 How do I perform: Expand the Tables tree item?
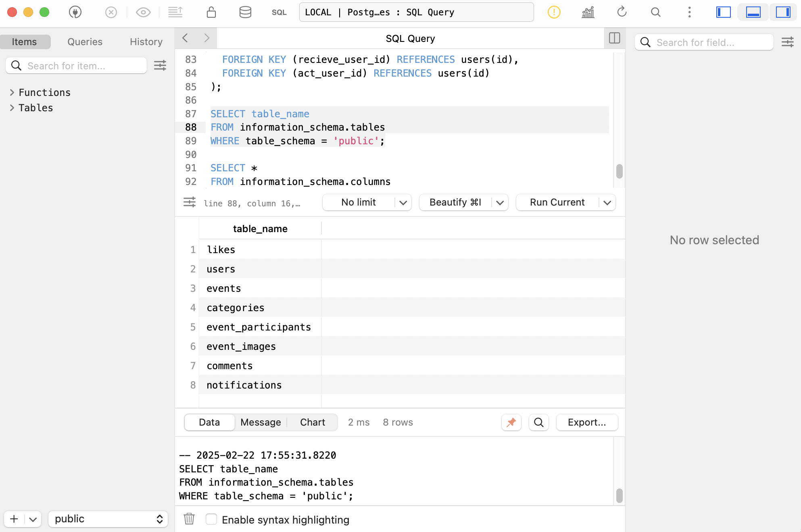12,108
